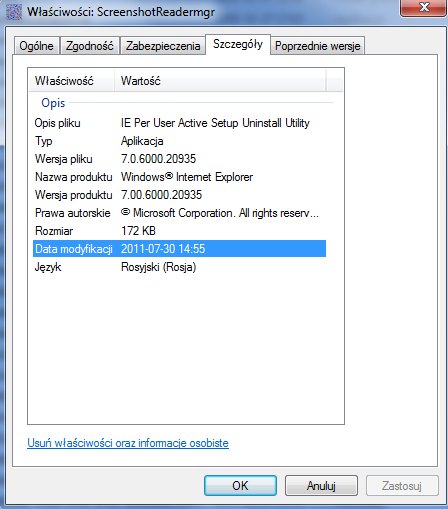Select the Zabezpieczenia tab

[163, 46]
